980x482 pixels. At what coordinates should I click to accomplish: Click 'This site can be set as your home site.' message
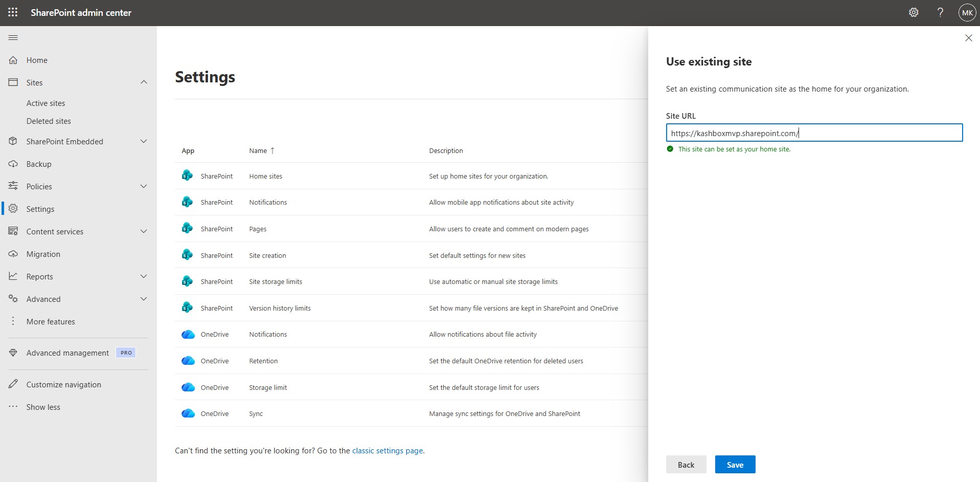(x=734, y=149)
